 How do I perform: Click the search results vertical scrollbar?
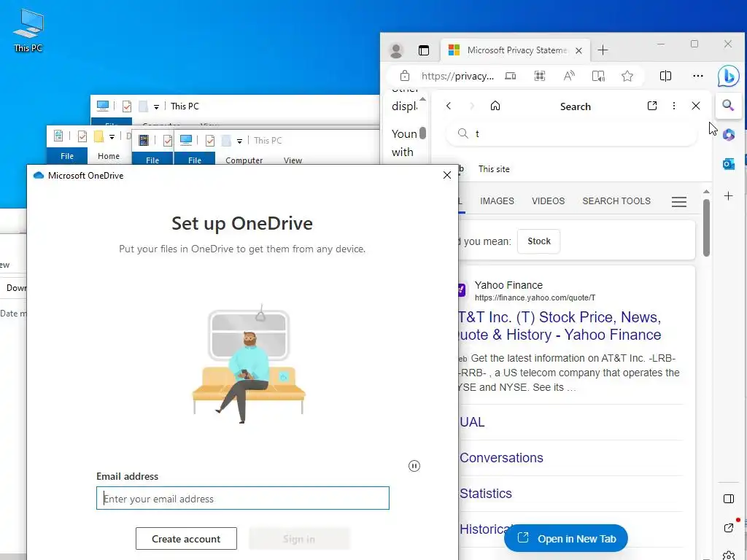(x=706, y=227)
